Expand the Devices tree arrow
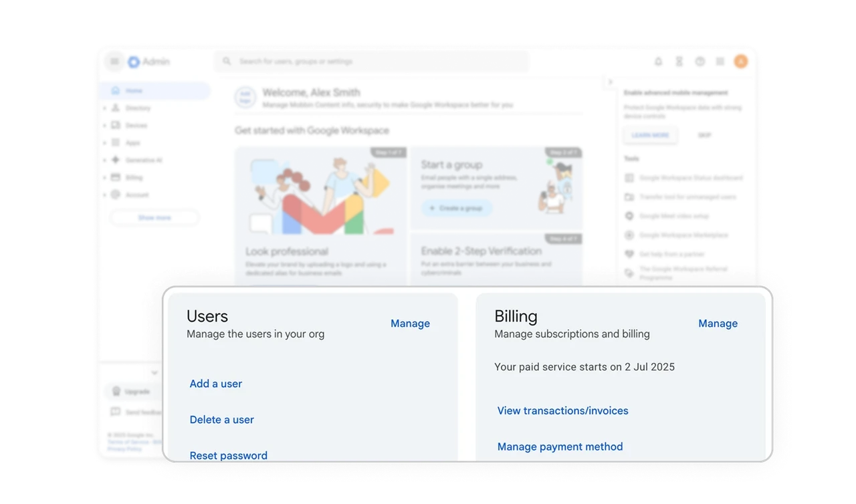This screenshot has width=856, height=504. click(x=104, y=125)
